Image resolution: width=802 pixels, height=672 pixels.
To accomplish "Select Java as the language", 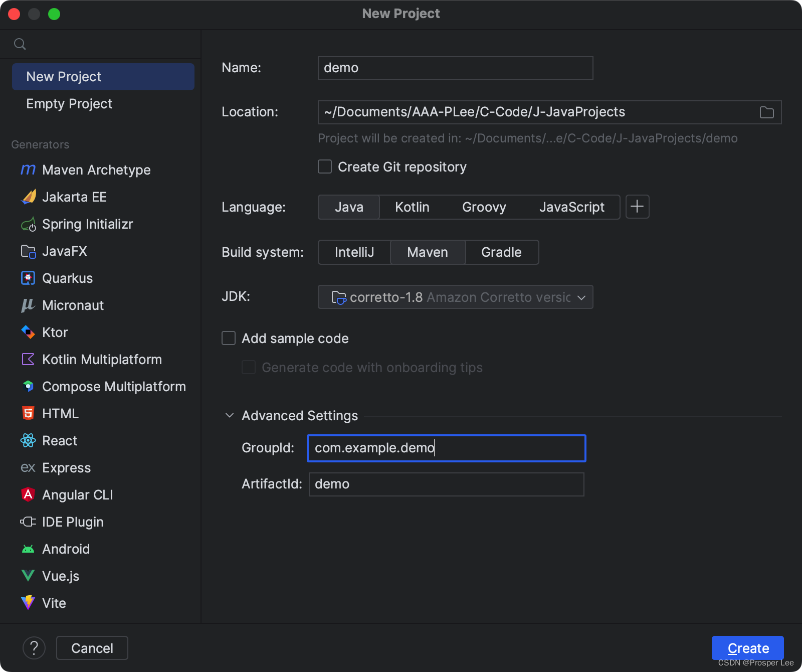I will (x=349, y=207).
